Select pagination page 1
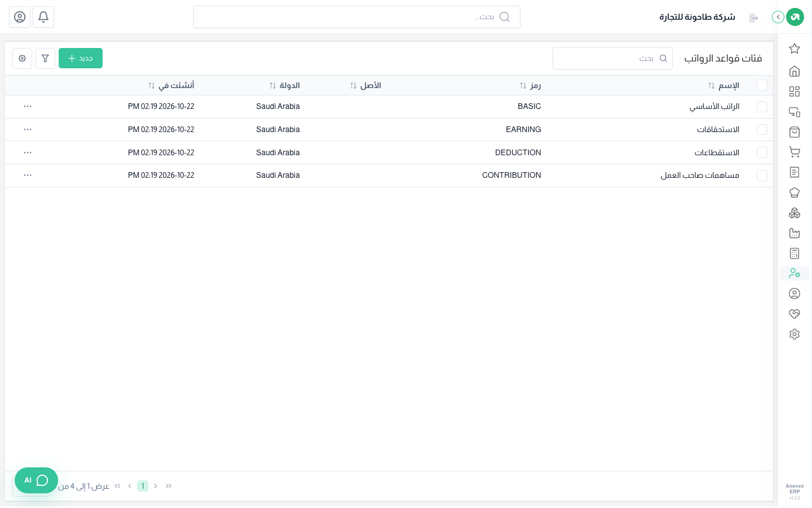Viewport: 812px width, 508px height. (x=143, y=486)
